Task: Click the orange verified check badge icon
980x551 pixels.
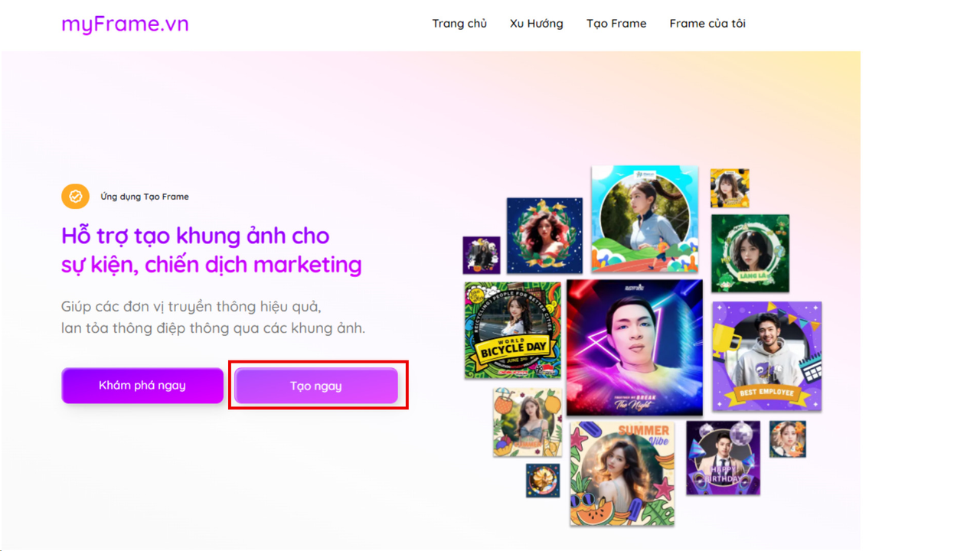Action: (76, 197)
